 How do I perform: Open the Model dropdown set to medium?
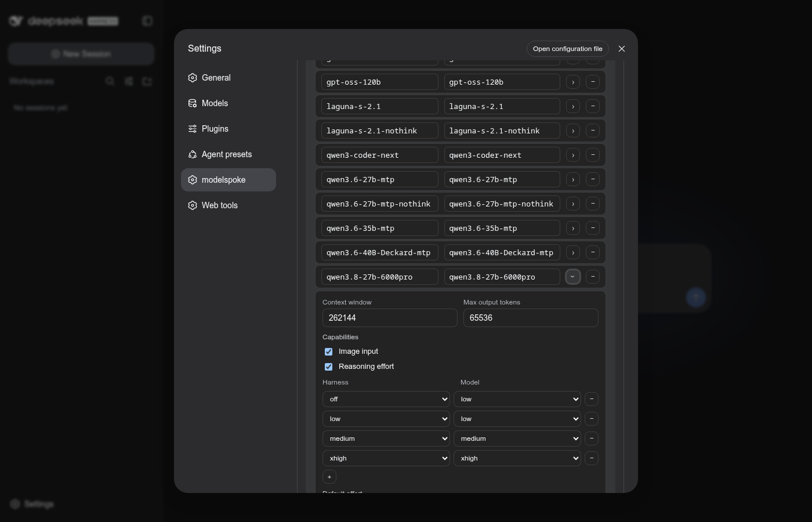click(x=517, y=438)
